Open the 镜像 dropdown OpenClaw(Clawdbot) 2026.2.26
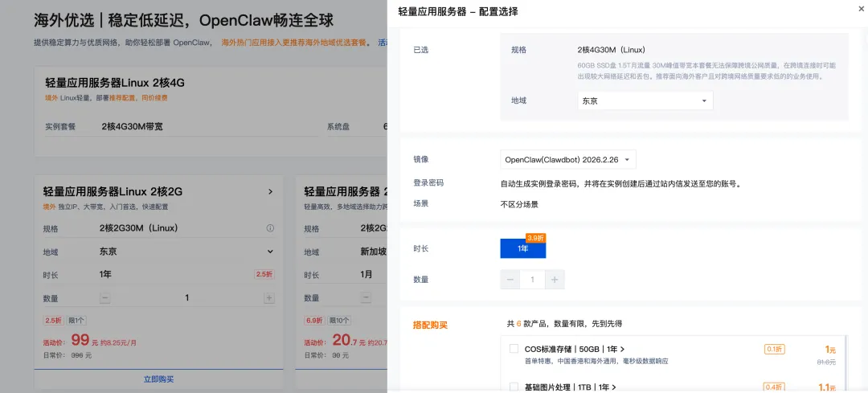Viewport: 868px width, 393px height. coord(568,159)
